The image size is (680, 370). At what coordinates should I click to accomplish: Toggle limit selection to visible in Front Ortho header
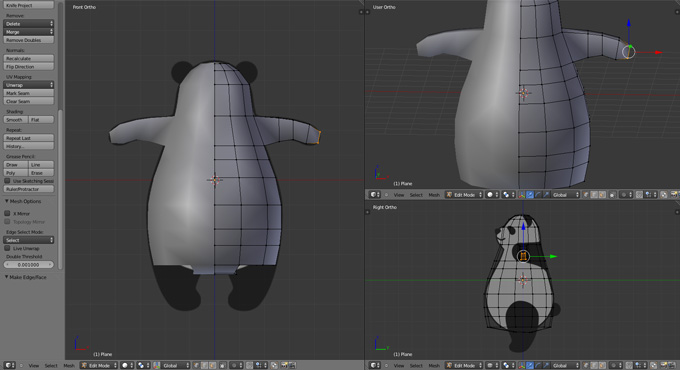click(223, 365)
